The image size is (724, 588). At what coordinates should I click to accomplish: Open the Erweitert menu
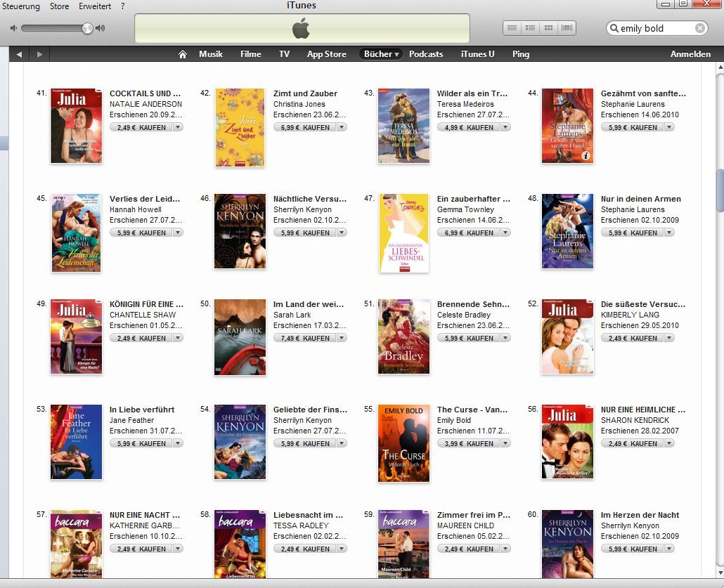pyautogui.click(x=95, y=6)
